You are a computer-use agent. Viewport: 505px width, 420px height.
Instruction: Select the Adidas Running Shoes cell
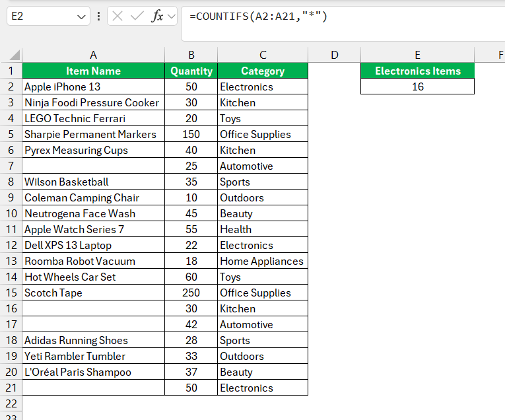click(x=93, y=340)
